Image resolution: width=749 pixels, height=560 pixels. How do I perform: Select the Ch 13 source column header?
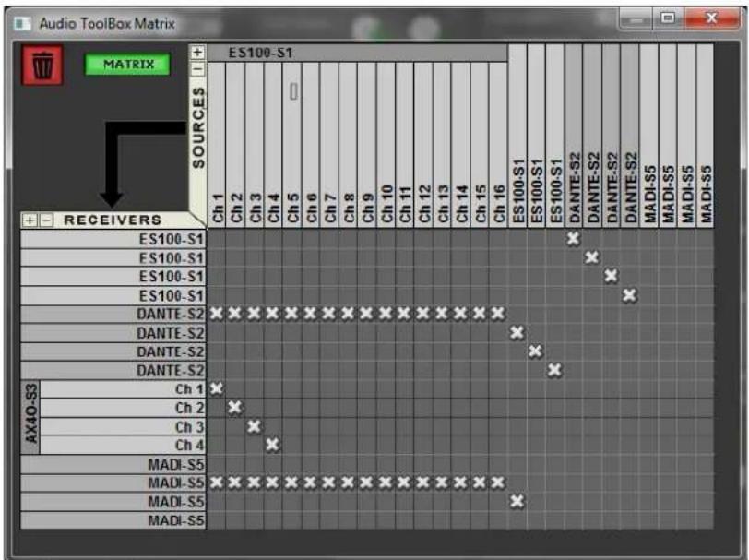tap(441, 144)
